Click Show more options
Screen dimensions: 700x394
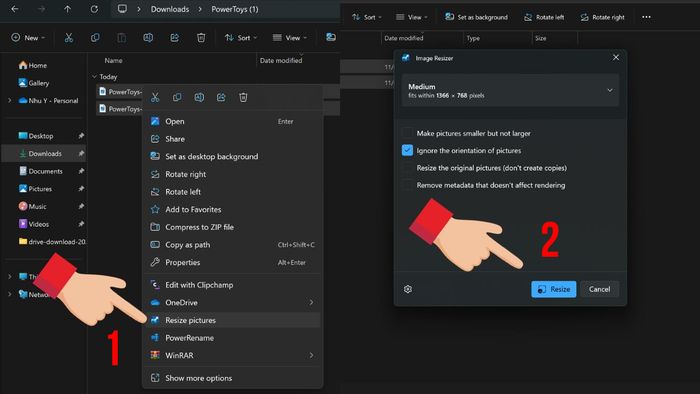pos(233,378)
